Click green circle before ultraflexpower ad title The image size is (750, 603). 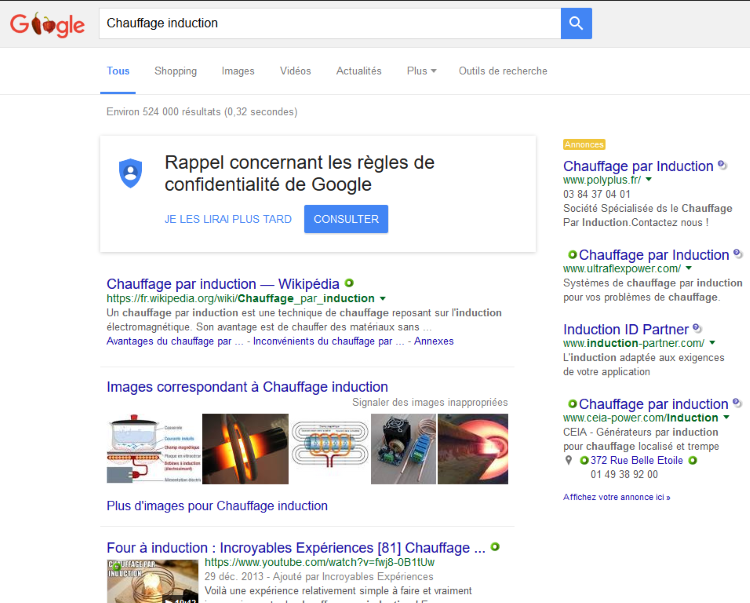click(x=572, y=254)
